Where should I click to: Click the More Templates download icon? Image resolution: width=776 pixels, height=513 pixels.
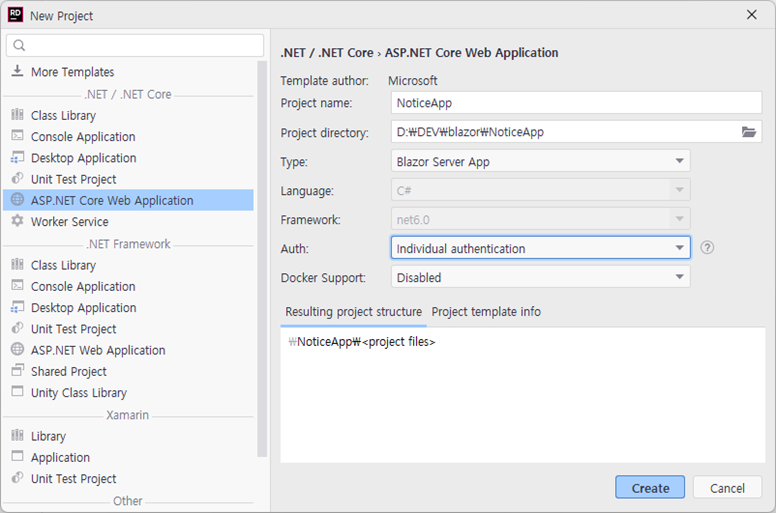[x=17, y=71]
